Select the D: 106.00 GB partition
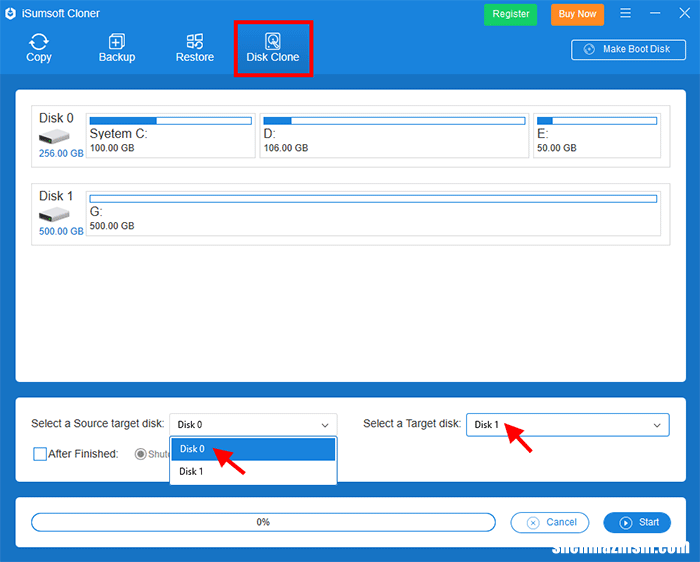700x562 pixels. 394,135
